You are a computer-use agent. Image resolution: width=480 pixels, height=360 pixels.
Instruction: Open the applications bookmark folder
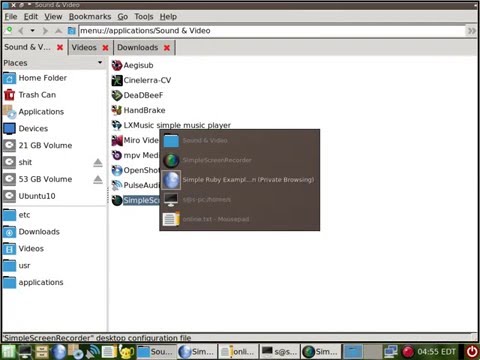[41, 282]
